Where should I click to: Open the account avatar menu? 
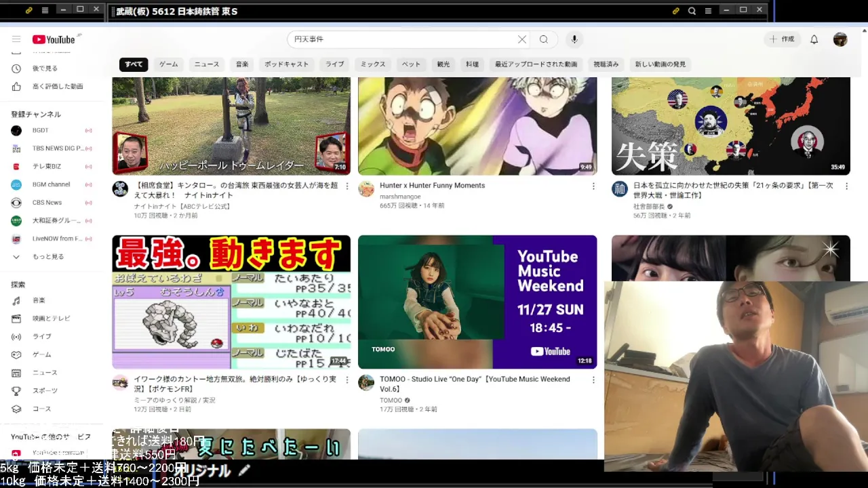pyautogui.click(x=840, y=39)
